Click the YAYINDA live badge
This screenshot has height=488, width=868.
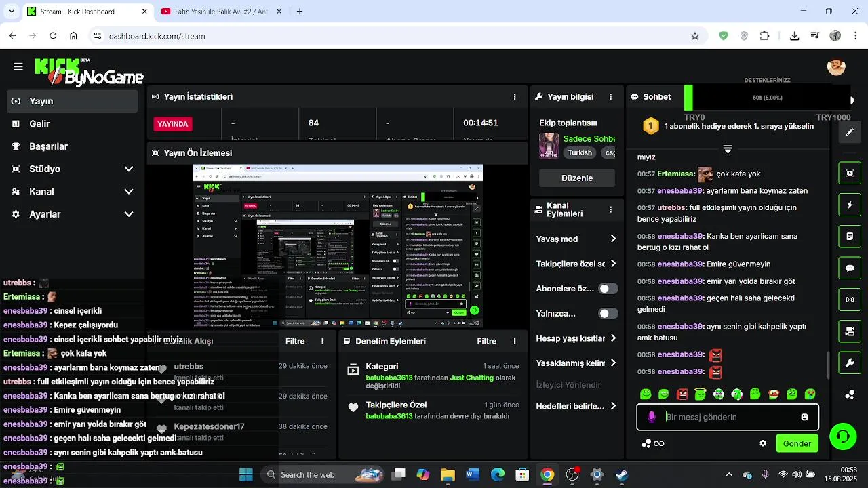click(x=173, y=124)
